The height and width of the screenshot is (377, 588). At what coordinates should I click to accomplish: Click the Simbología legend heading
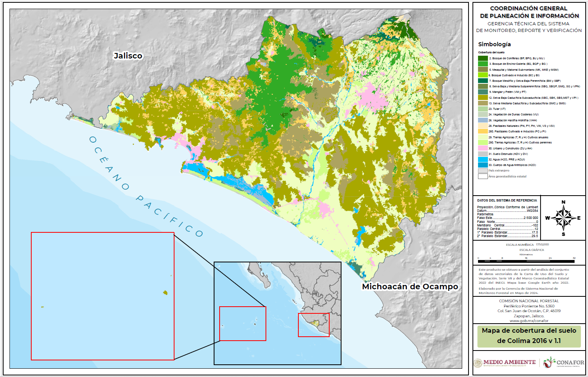click(x=494, y=44)
